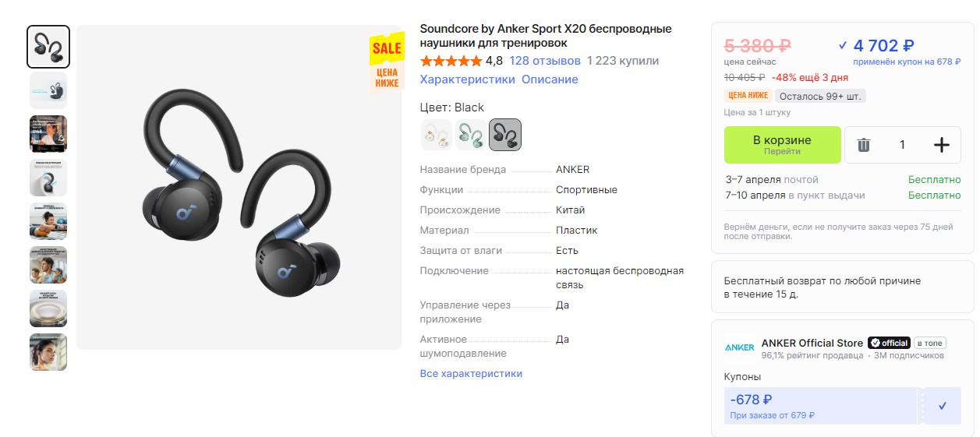Increase quantity with the plus icon
The width and height of the screenshot is (980, 437).
coord(941,145)
